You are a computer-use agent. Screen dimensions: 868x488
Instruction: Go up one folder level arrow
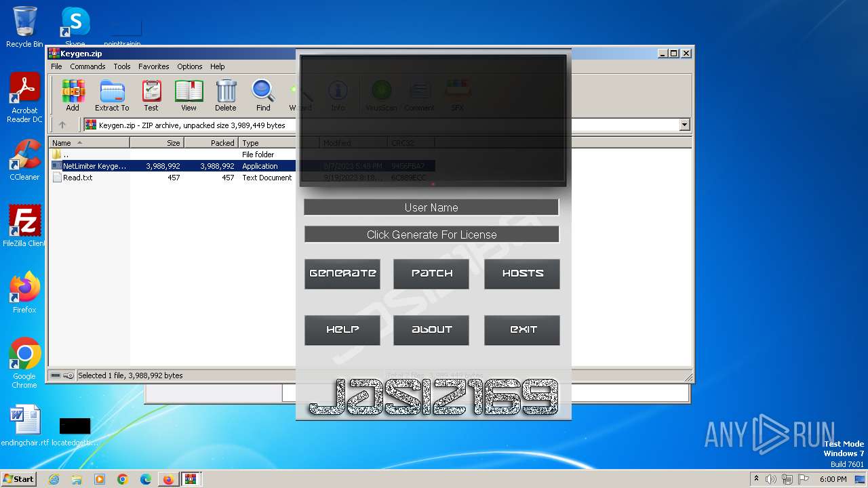pyautogui.click(x=62, y=125)
